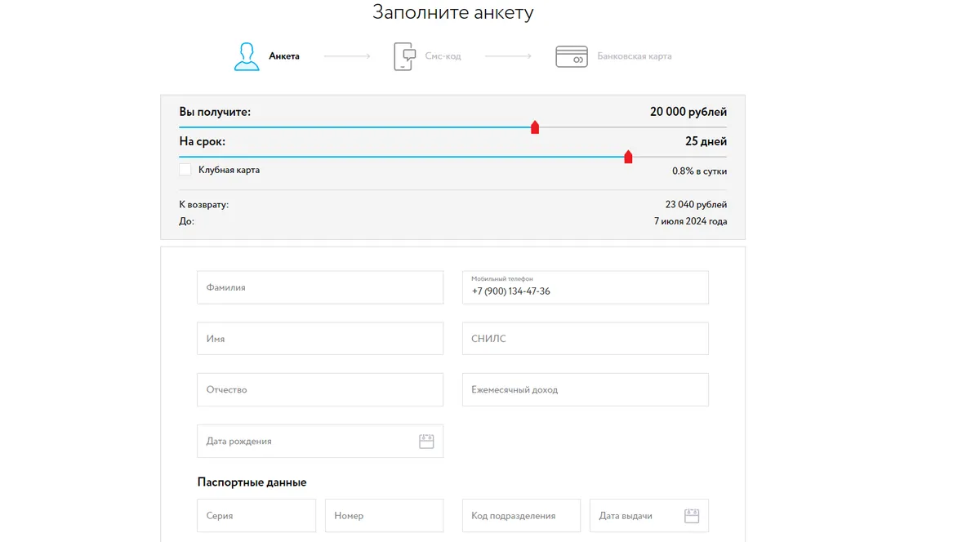Click the loan amount slider handle

pyautogui.click(x=535, y=127)
